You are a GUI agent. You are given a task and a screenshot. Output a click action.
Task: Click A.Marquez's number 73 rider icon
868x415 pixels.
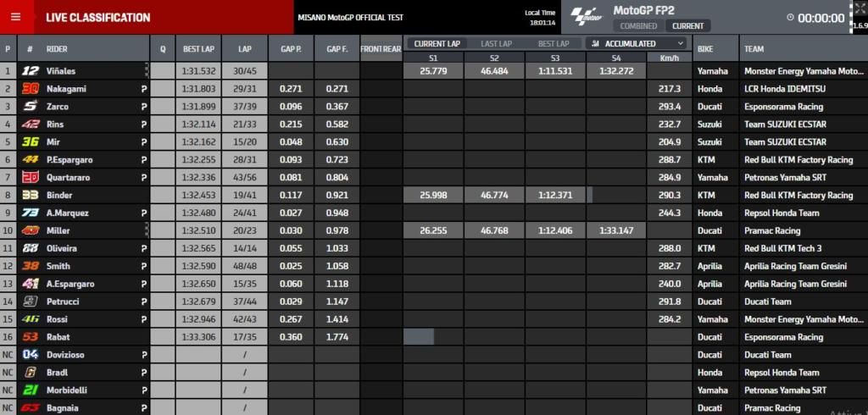30,213
